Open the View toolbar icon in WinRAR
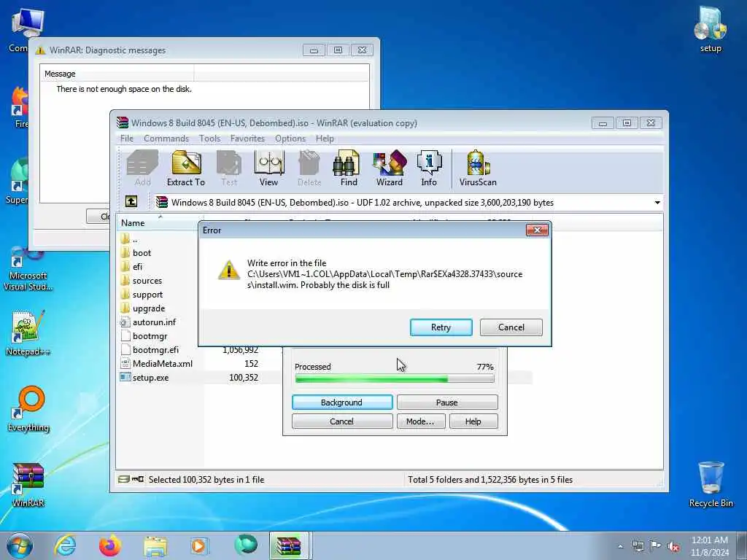Viewport: 747px width, 560px height. (x=268, y=168)
